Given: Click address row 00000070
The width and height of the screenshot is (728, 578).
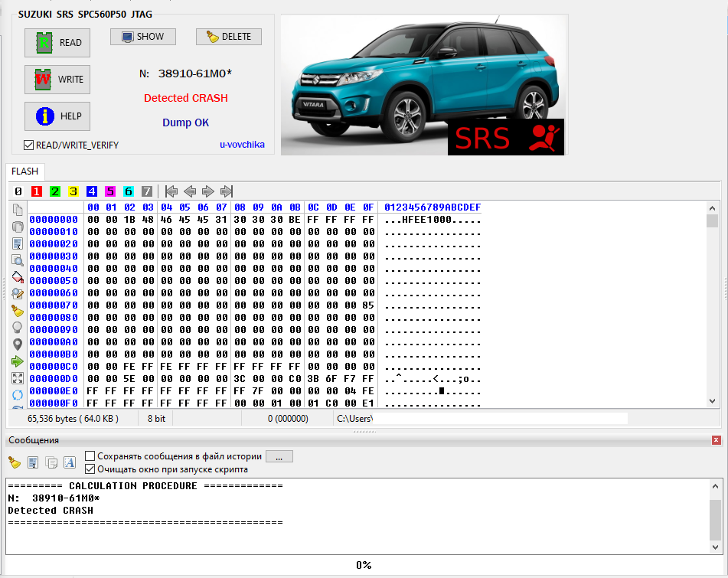Looking at the screenshot, I should click(54, 305).
